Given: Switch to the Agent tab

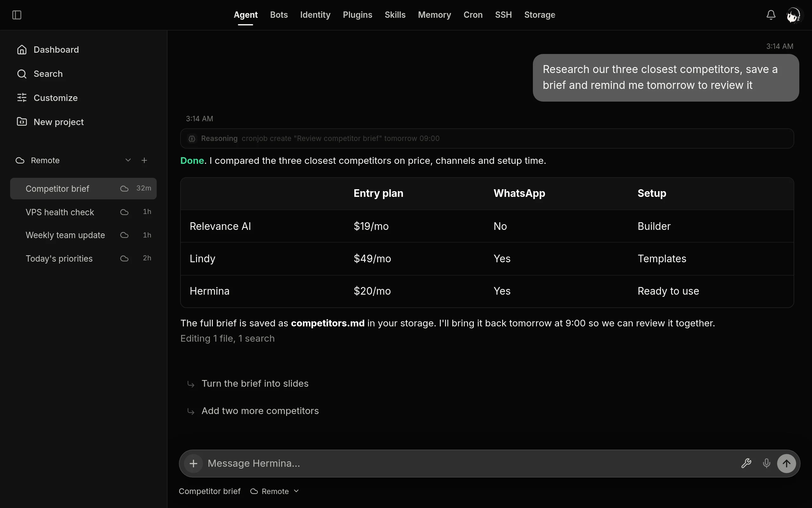Looking at the screenshot, I should tap(246, 15).
